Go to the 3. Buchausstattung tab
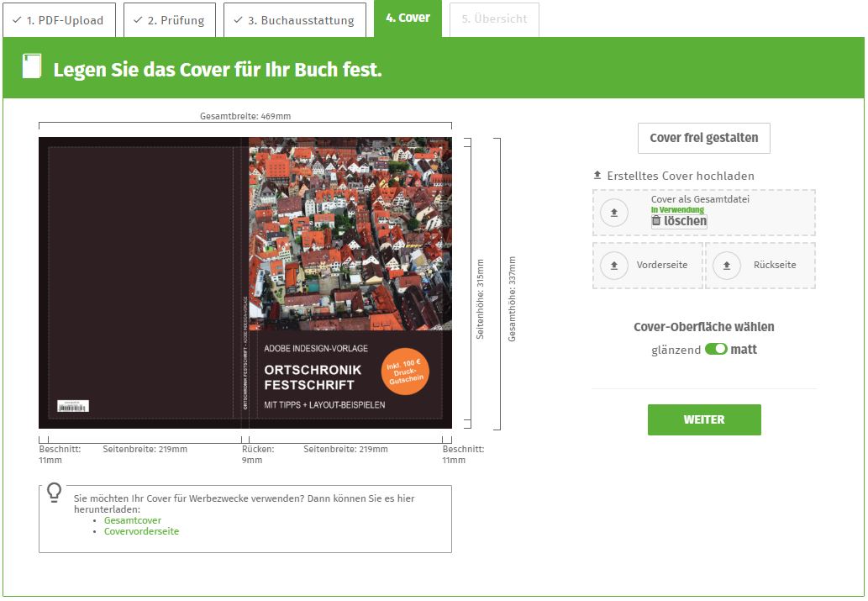Screen dimensions: 868x601 pyautogui.click(x=294, y=20)
